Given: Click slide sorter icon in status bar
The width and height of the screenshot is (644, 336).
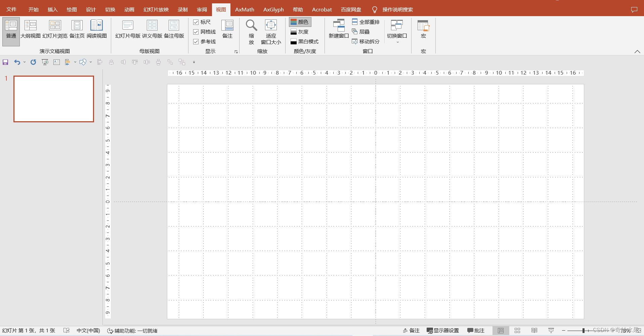Looking at the screenshot, I should (517, 331).
